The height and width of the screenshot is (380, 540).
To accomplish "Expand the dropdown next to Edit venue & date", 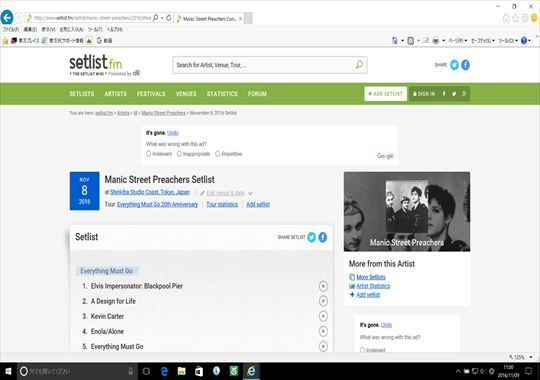I will tap(250, 193).
